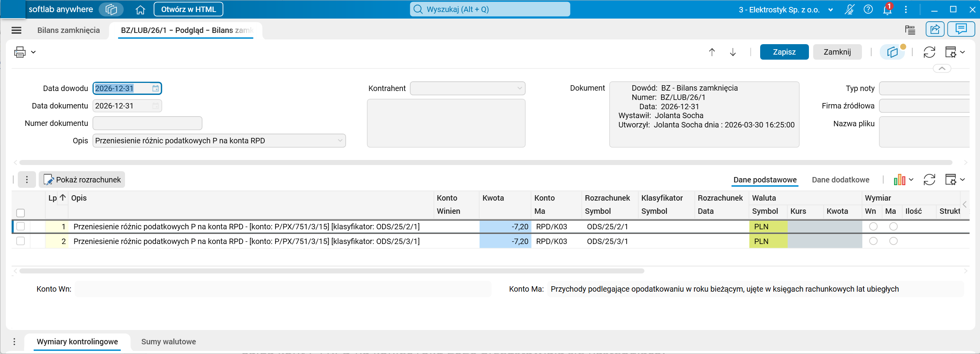Click the Numer dokumentu input field

click(147, 123)
